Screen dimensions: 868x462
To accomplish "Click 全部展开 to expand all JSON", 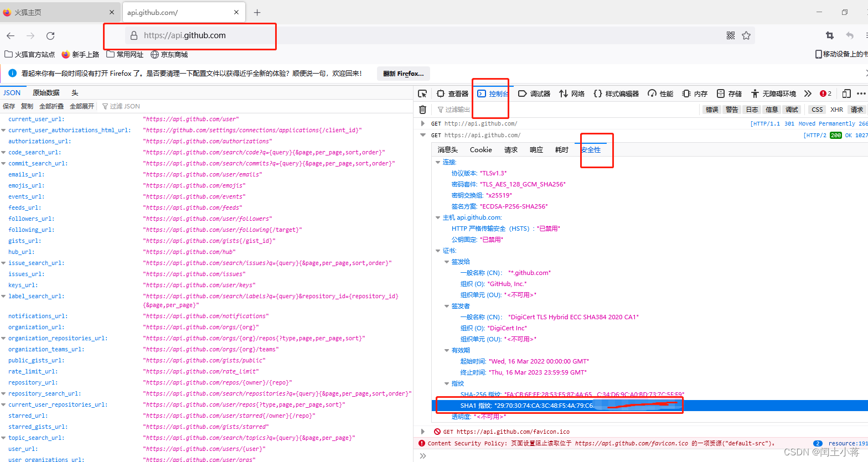I will point(82,106).
